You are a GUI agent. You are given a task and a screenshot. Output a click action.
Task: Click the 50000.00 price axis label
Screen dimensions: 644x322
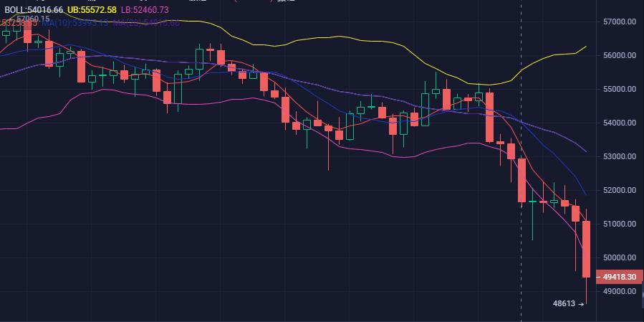620,258
